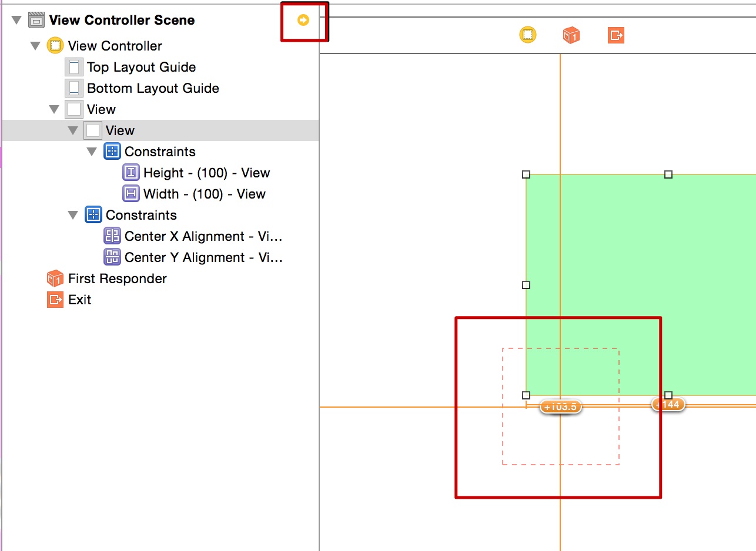Select the Width - (100) constraint

tap(204, 194)
